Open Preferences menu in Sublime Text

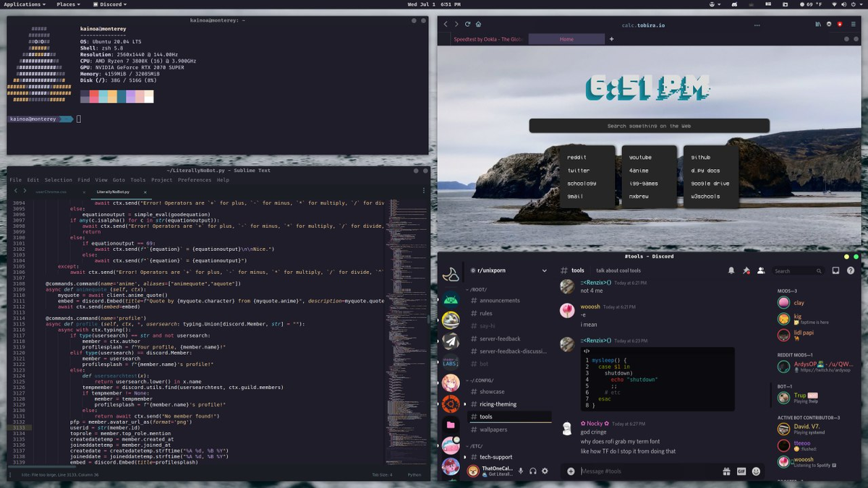195,180
